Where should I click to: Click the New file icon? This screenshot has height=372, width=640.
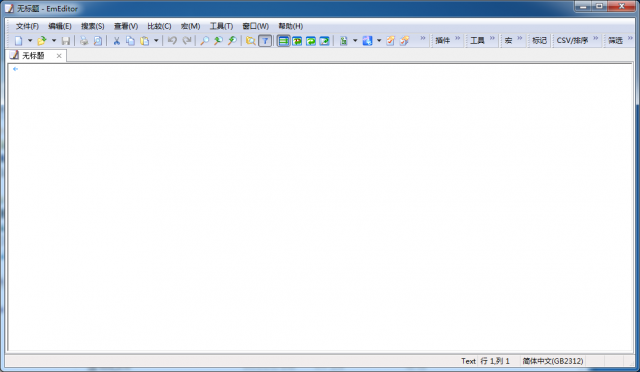(18, 40)
